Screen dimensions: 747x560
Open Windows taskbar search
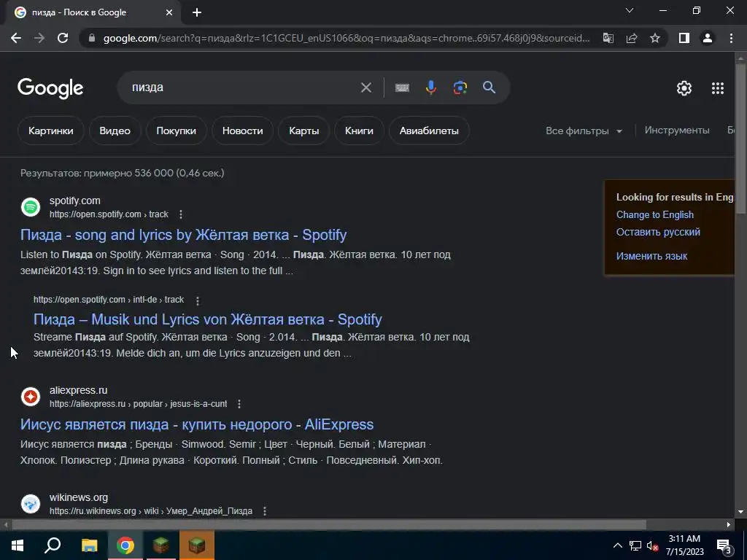pyautogui.click(x=53, y=545)
